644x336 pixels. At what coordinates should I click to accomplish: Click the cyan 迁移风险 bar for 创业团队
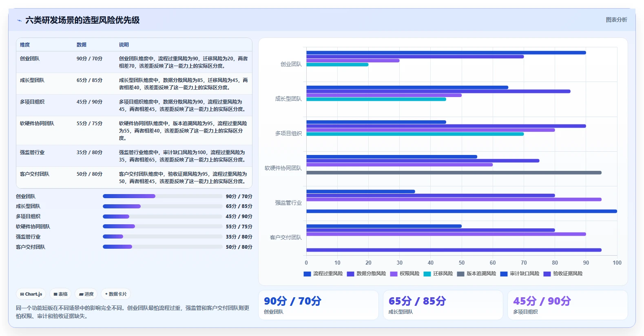(x=337, y=64)
